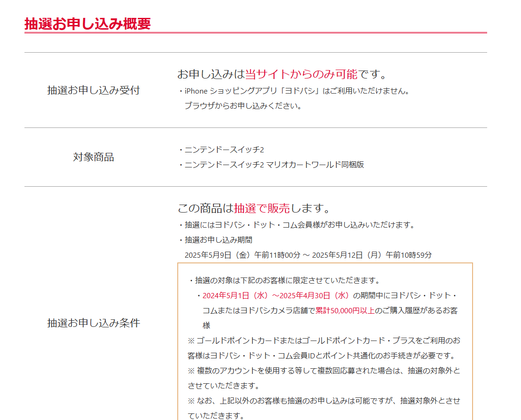Viewport: 521px width, 420px height.
Task: Click the start date "2025年5月9日（金）午前11時00分"
Action: (x=243, y=255)
